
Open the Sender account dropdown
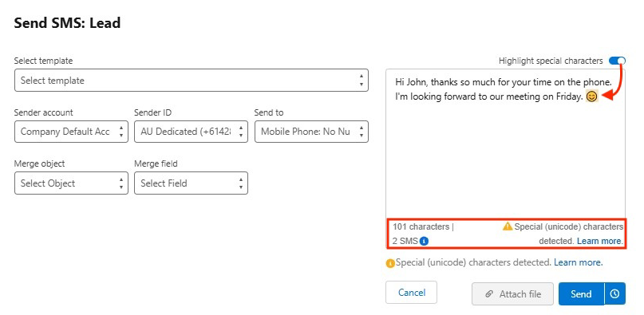click(71, 132)
